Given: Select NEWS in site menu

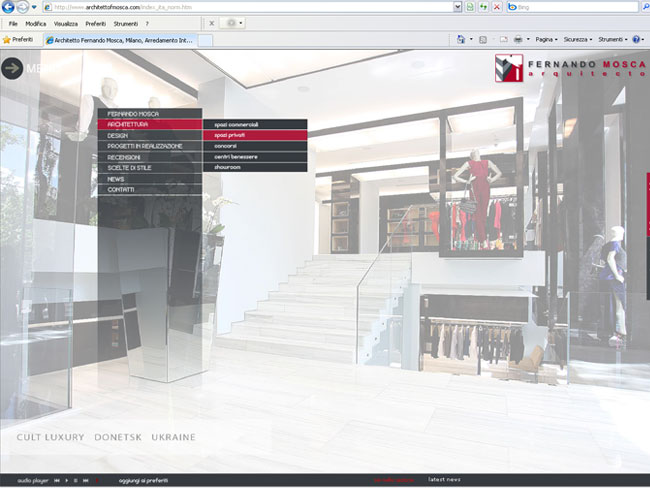Looking at the screenshot, I should 150,179.
